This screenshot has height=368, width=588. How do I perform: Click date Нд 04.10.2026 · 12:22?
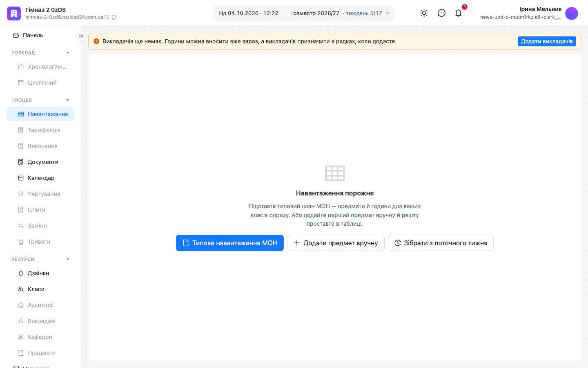click(249, 13)
